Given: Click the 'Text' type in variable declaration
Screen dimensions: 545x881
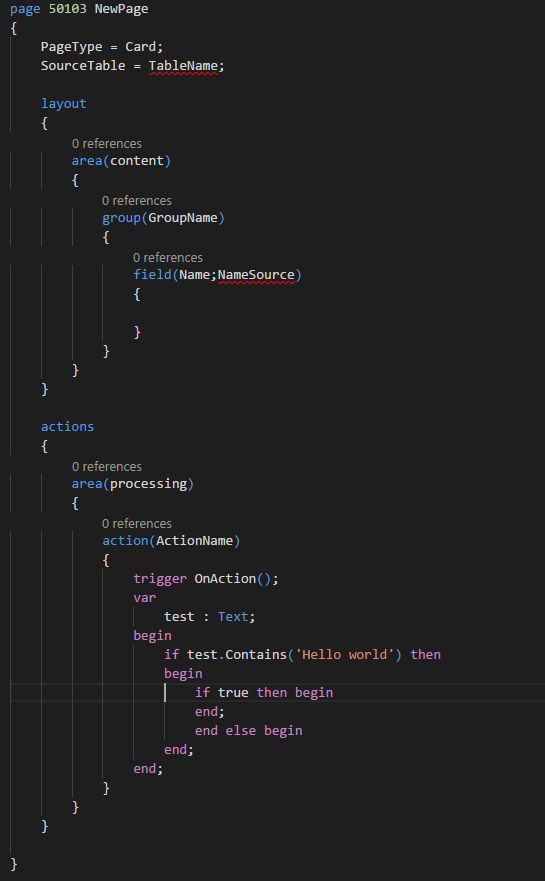Looking at the screenshot, I should [x=233, y=617].
